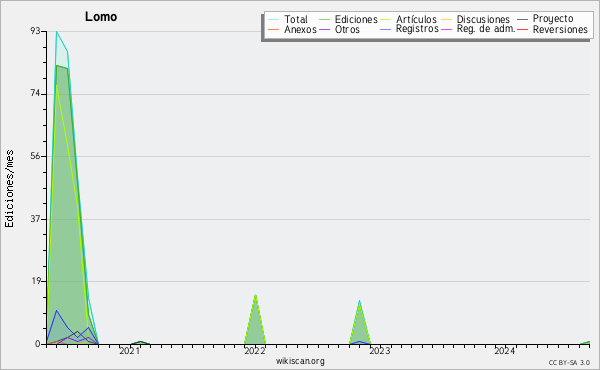Viewport: 600px width, 370px height.
Task: Click the Ediciones/mes axis label
Action: (x=9, y=189)
